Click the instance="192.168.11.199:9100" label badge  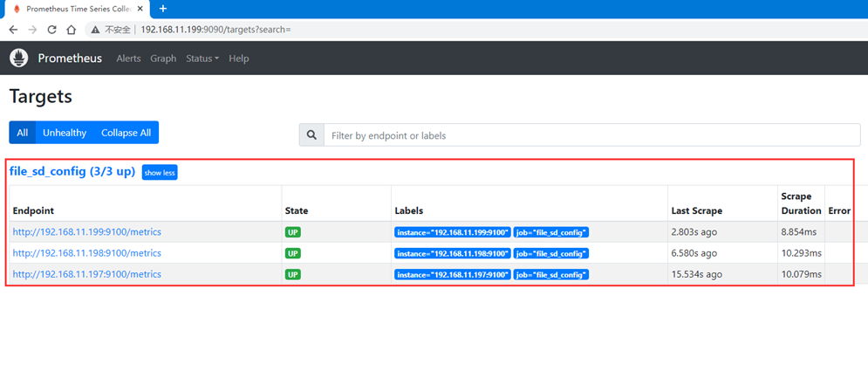[453, 232]
